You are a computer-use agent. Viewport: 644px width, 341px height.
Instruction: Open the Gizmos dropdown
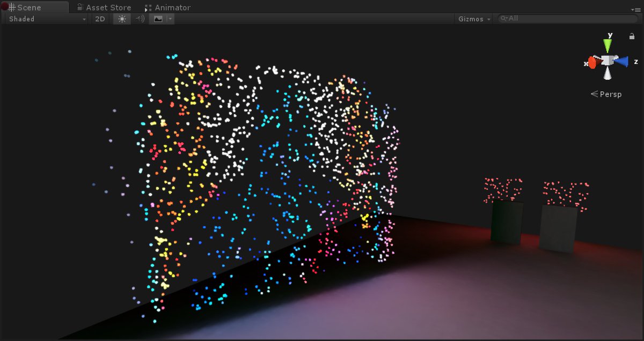[x=474, y=19]
